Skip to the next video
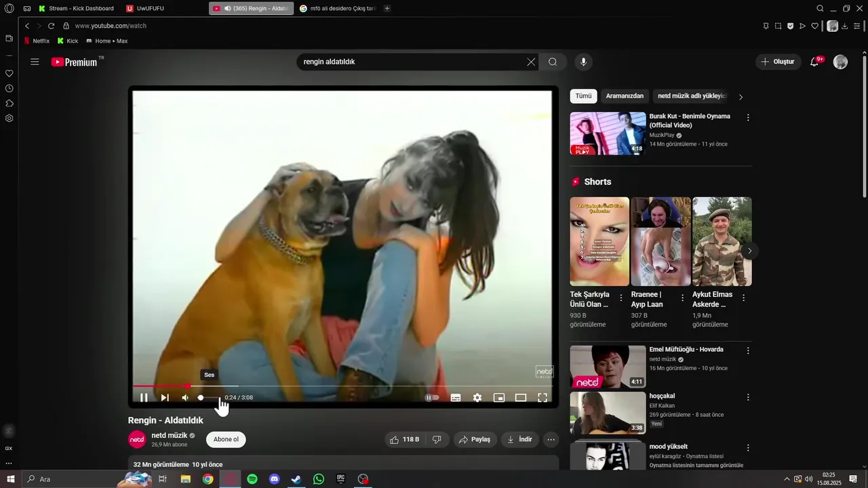 pos(165,398)
